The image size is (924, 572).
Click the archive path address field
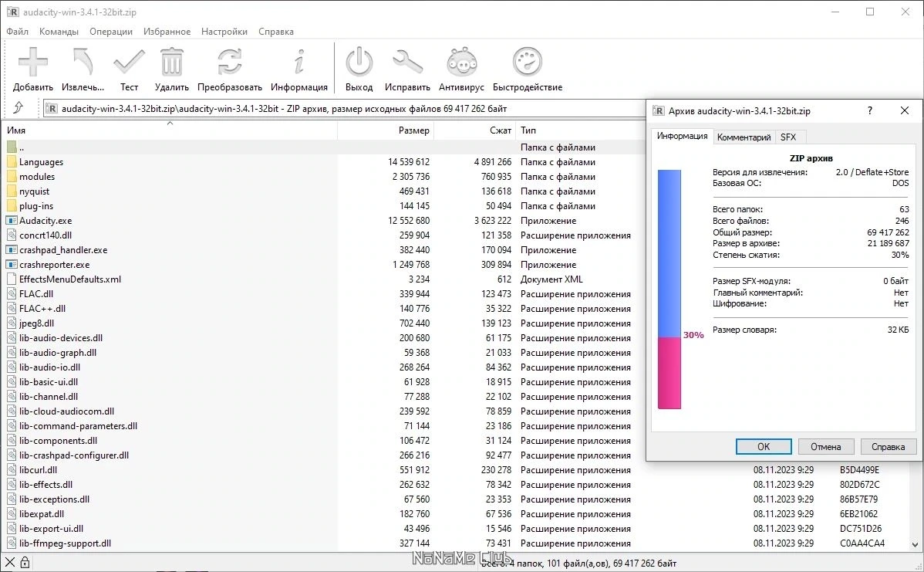pyautogui.click(x=343, y=109)
